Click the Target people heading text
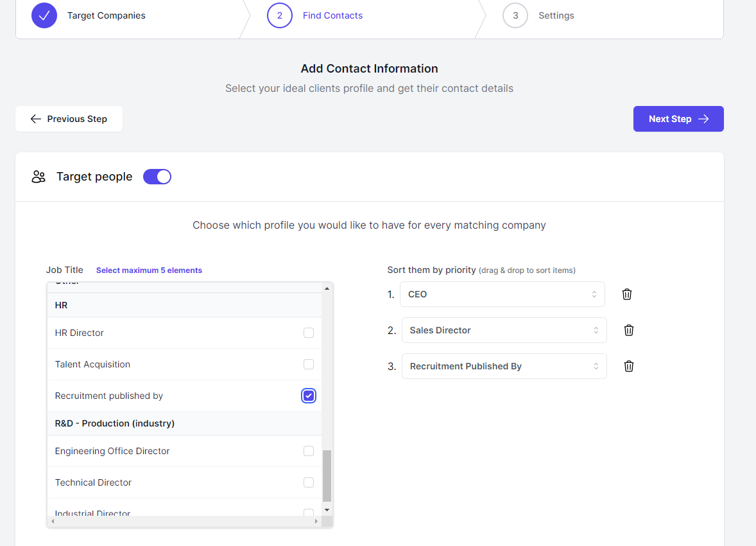The image size is (756, 546). coord(94,177)
